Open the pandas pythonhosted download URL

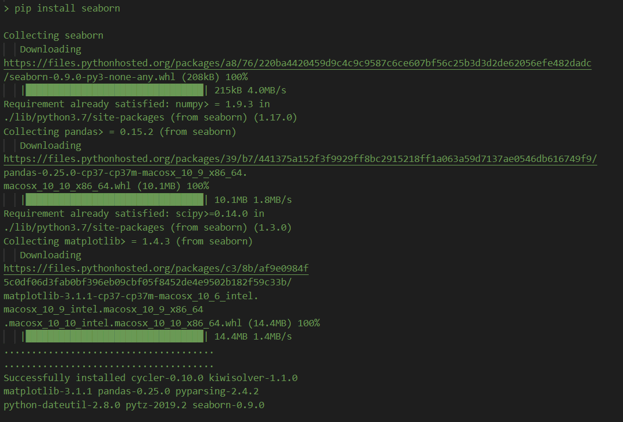pos(300,159)
